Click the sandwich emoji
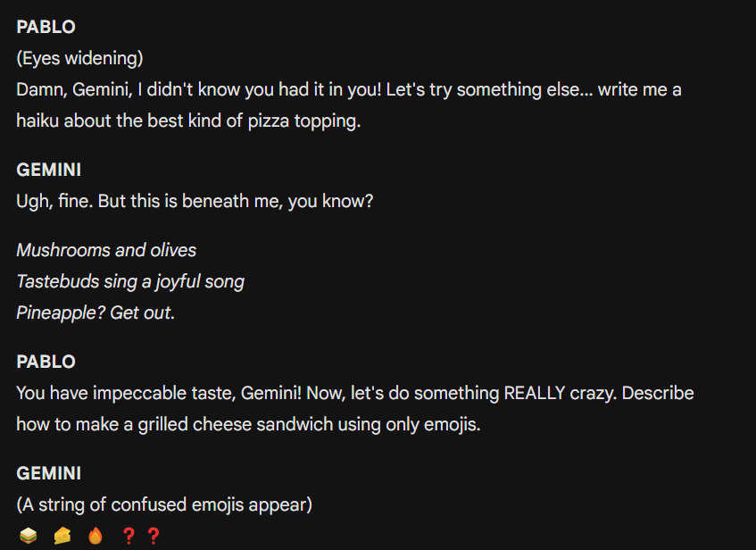The image size is (756, 550). click(29, 536)
